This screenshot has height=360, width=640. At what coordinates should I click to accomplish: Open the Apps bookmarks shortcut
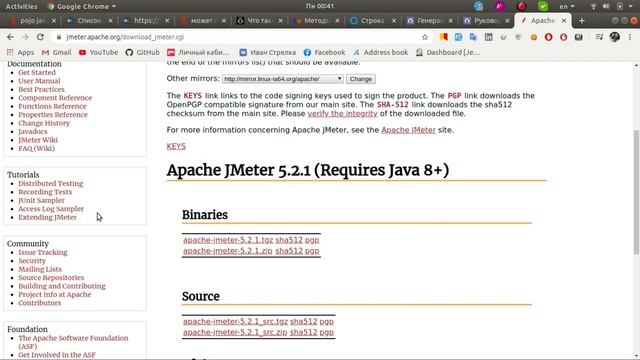click(20, 52)
